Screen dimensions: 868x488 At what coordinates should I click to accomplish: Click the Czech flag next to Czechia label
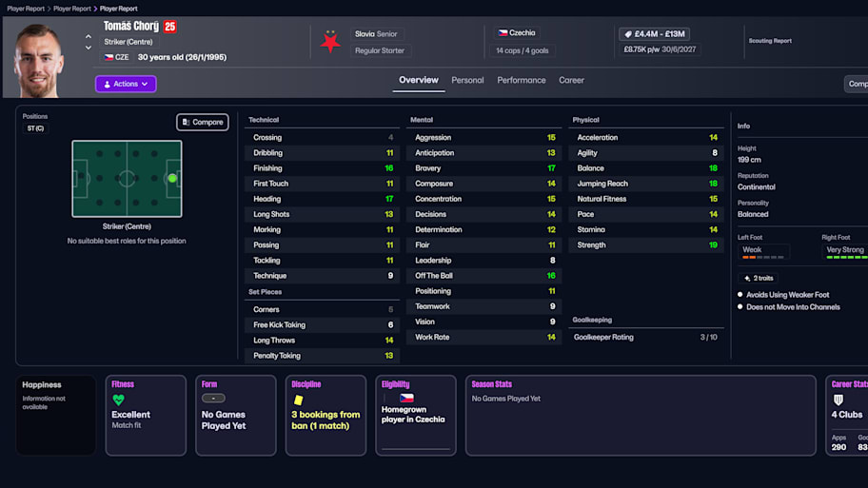(503, 33)
